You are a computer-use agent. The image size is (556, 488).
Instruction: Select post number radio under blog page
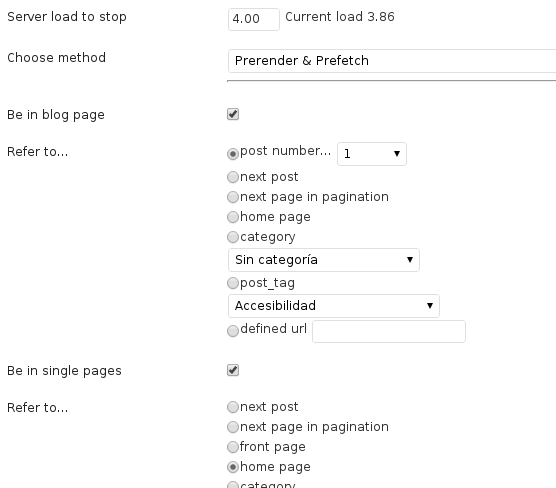(x=233, y=154)
